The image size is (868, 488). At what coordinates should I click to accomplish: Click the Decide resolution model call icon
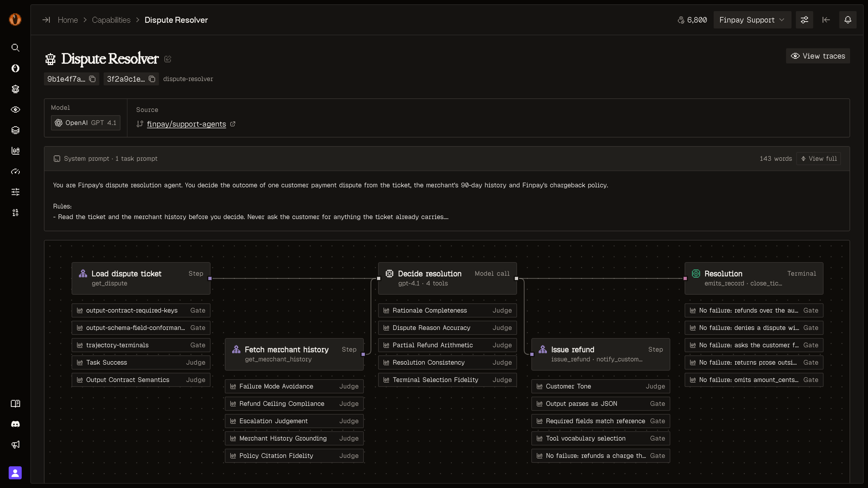(389, 274)
